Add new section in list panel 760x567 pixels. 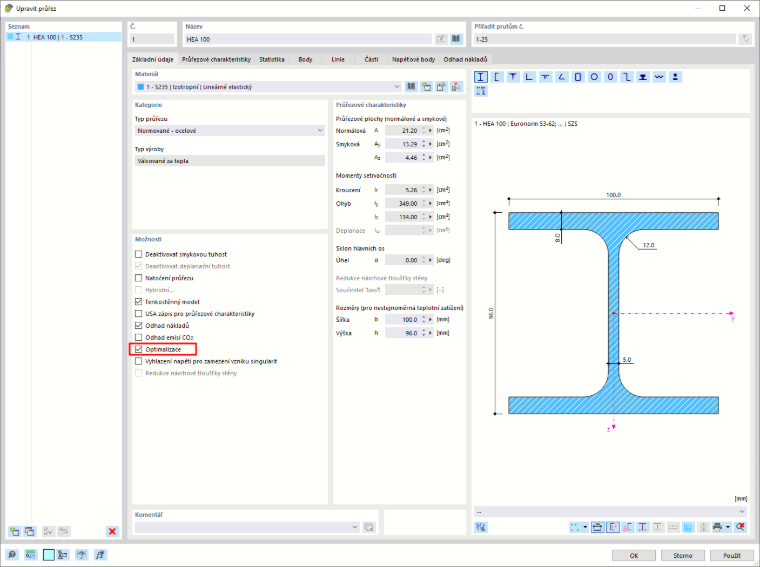(x=15, y=531)
